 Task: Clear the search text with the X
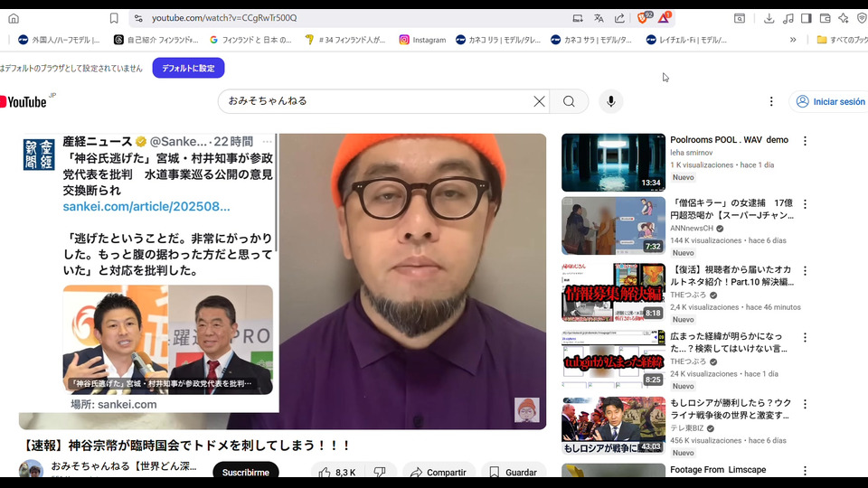coord(539,101)
